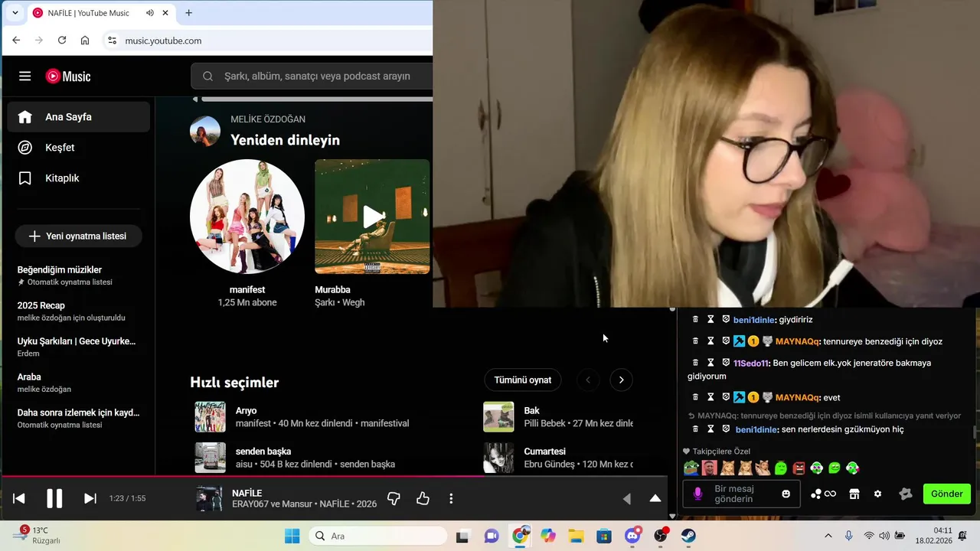
Task: Open File Explorer from the taskbar
Action: tap(576, 536)
